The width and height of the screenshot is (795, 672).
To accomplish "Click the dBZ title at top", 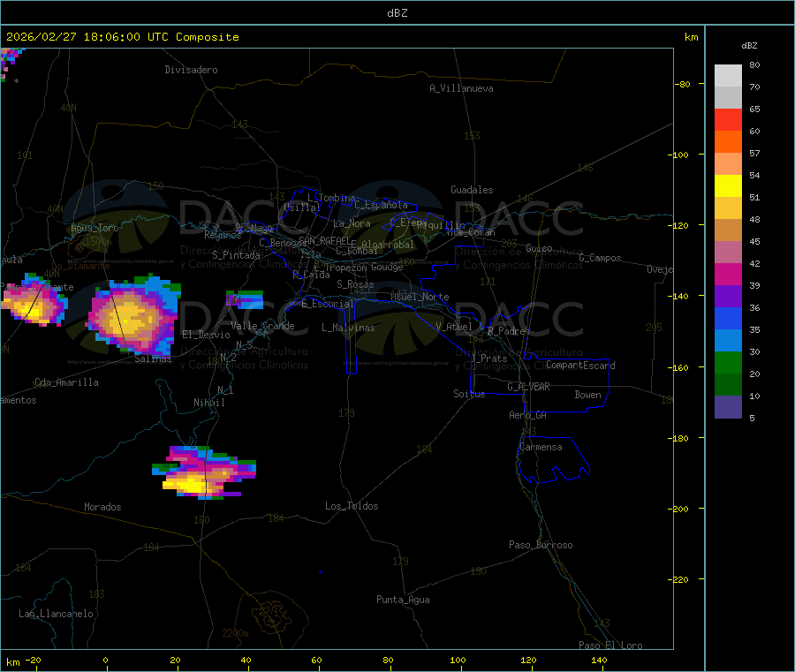I will pos(397,13).
